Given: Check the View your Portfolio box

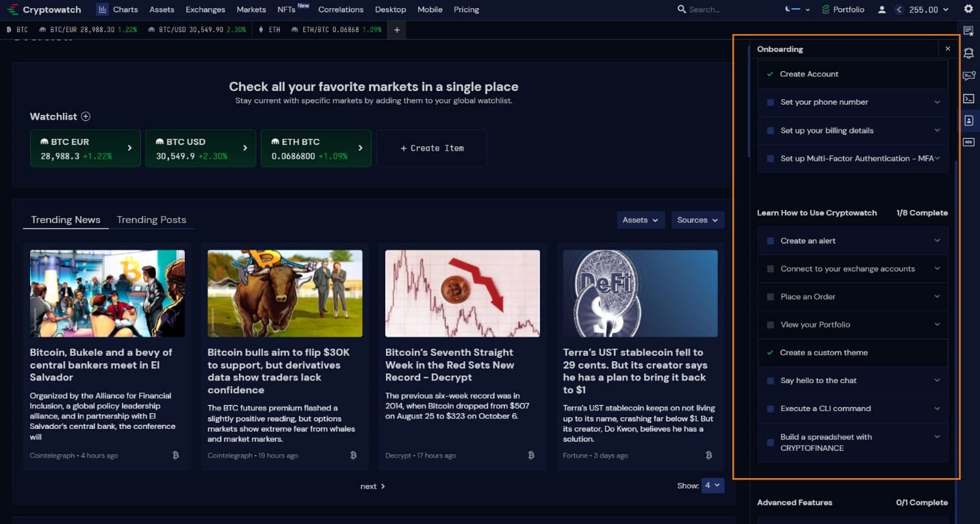Looking at the screenshot, I should pyautogui.click(x=771, y=325).
